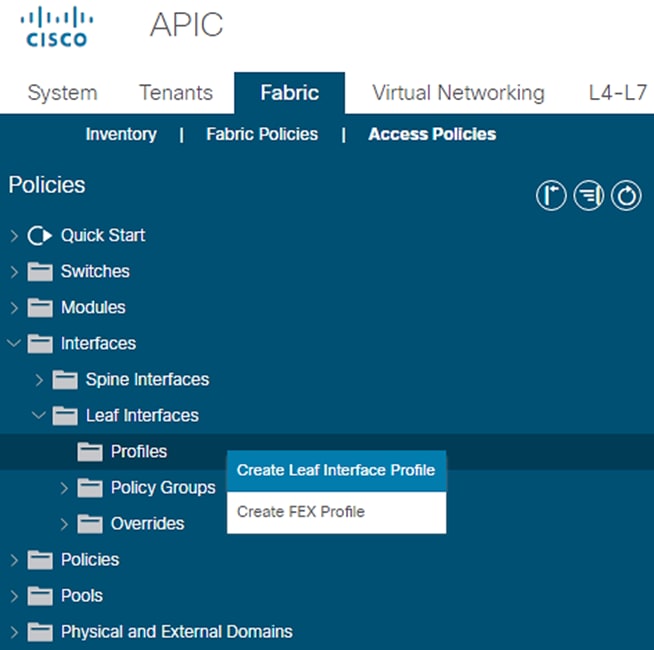Collapse the Leaf Interfaces node
This screenshot has width=654, height=650.
pos(39,416)
